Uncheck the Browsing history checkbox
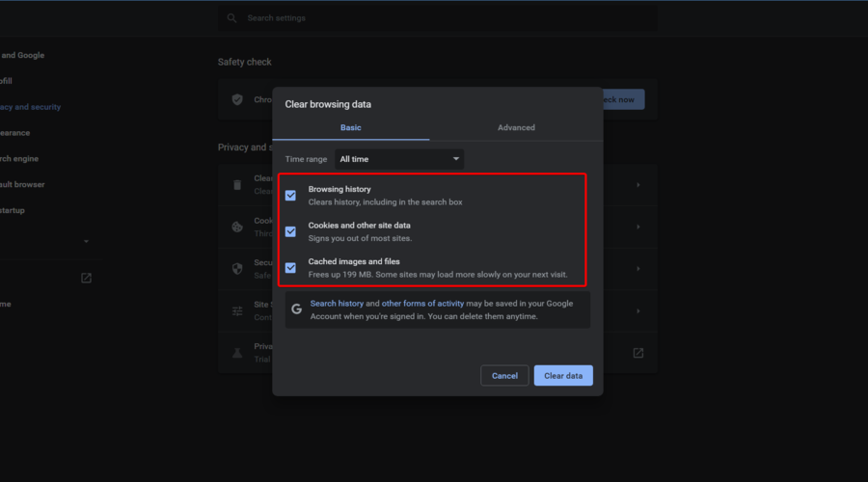This screenshot has height=482, width=868. click(290, 196)
